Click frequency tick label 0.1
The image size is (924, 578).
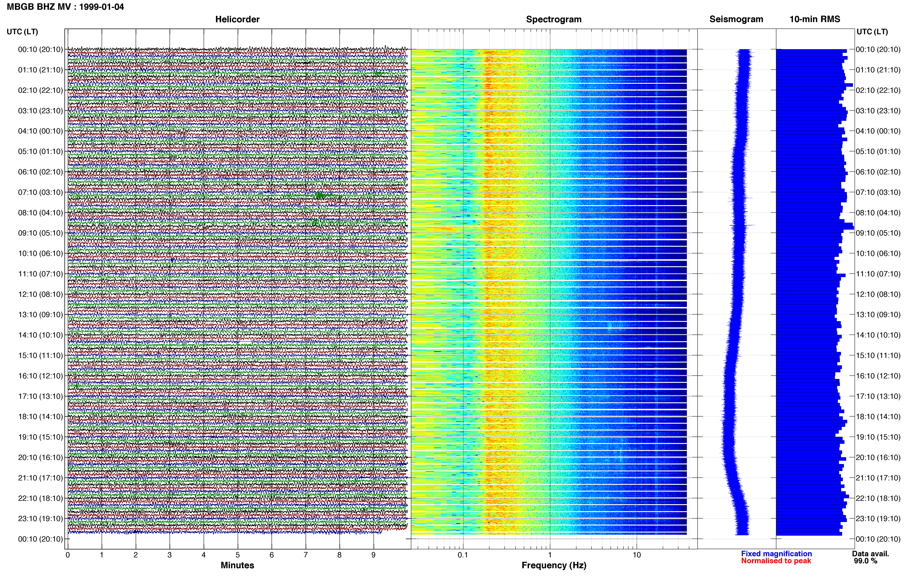pos(463,555)
